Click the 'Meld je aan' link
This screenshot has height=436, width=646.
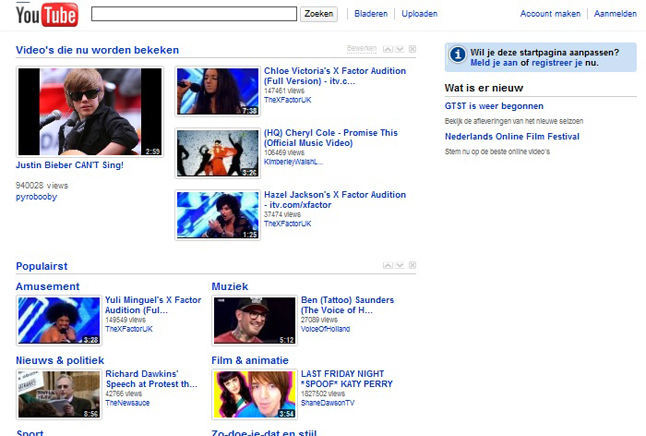click(x=494, y=63)
